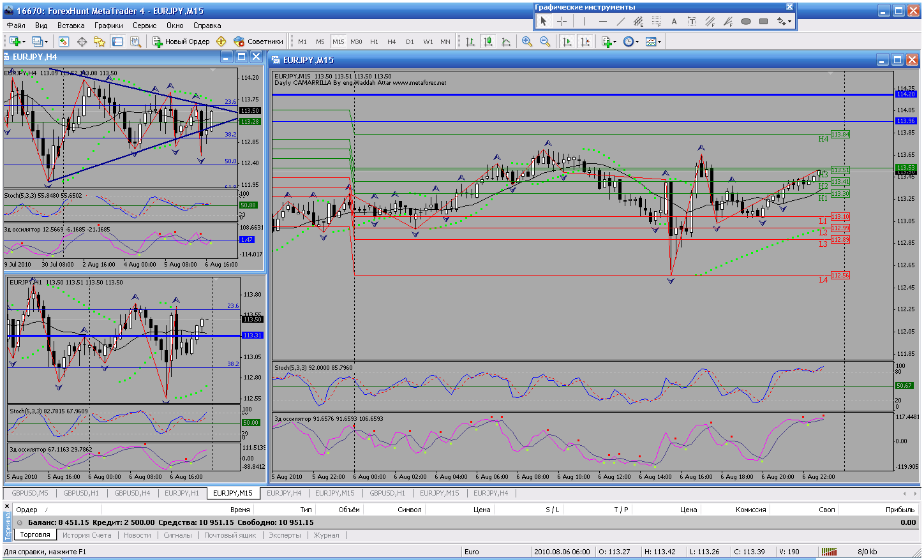Image resolution: width=924 pixels, height=560 pixels.
Task: Zoom out of the chart
Action: pos(545,41)
